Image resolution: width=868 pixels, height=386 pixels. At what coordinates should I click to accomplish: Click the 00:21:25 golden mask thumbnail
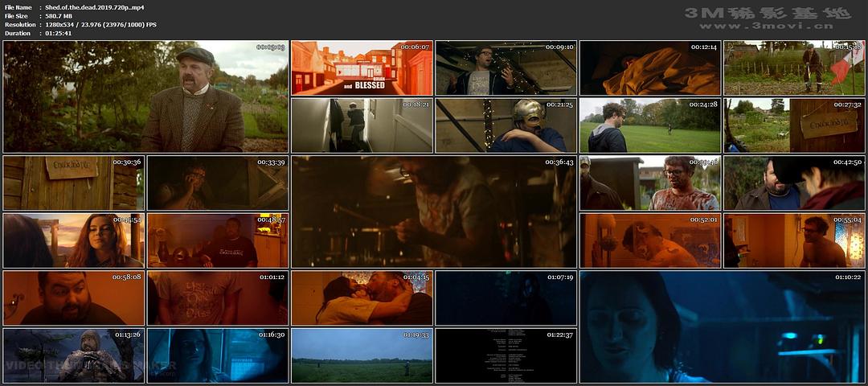[x=506, y=125]
